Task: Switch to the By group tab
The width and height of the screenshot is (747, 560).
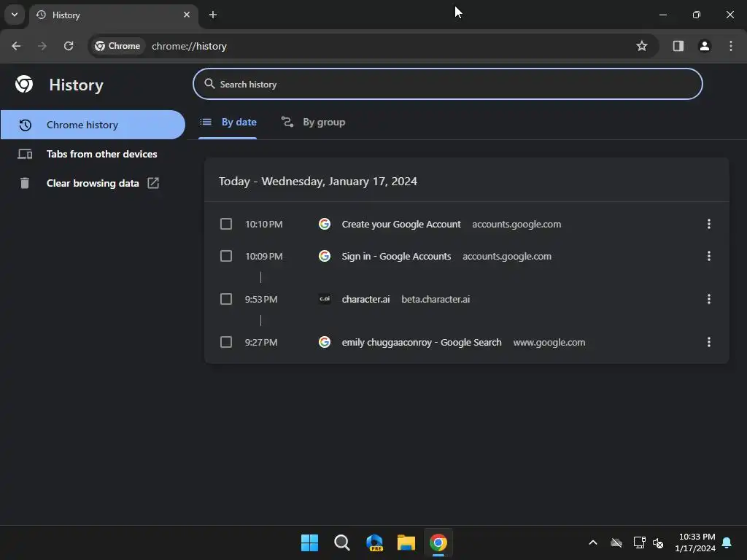Action: click(313, 122)
